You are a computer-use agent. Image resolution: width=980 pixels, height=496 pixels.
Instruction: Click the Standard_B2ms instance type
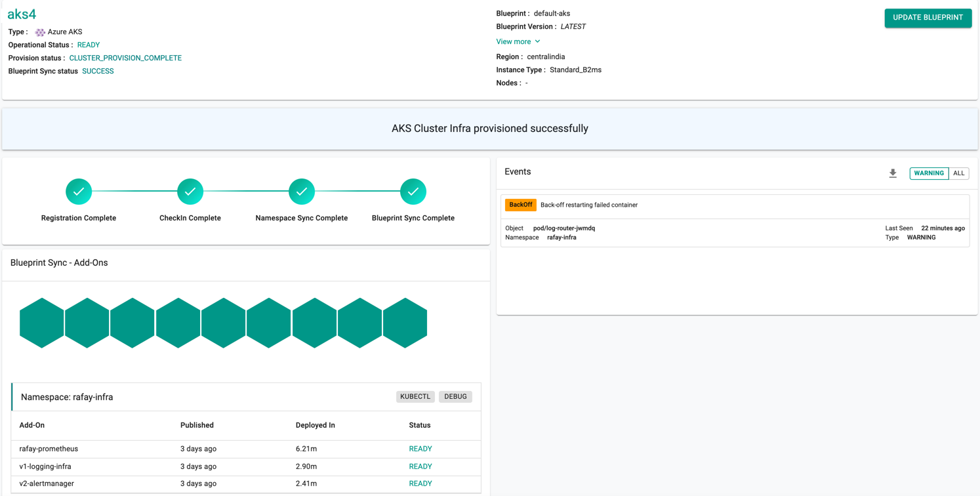click(575, 70)
